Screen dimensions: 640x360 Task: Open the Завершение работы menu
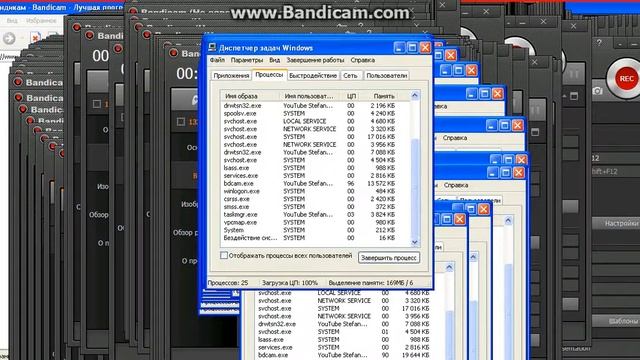pos(315,60)
